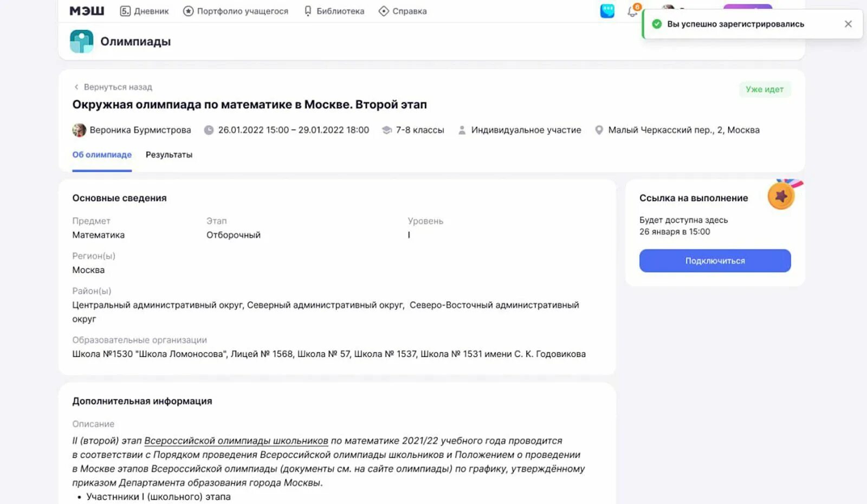
Task: Switch to the Результаты tab
Action: (x=169, y=154)
